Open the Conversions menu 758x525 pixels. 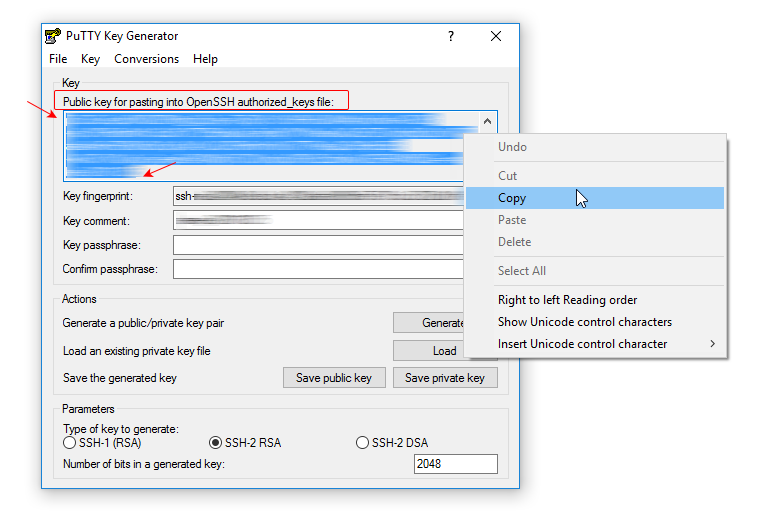coord(146,59)
